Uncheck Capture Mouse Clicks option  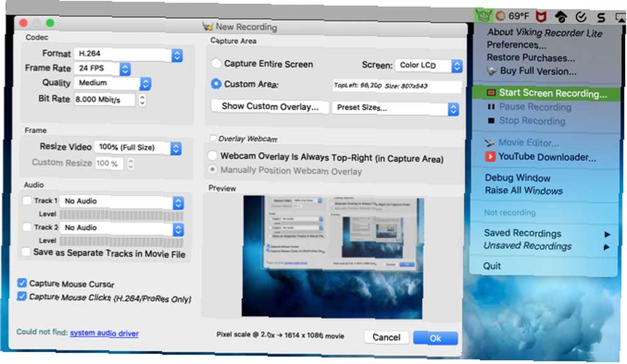click(22, 296)
